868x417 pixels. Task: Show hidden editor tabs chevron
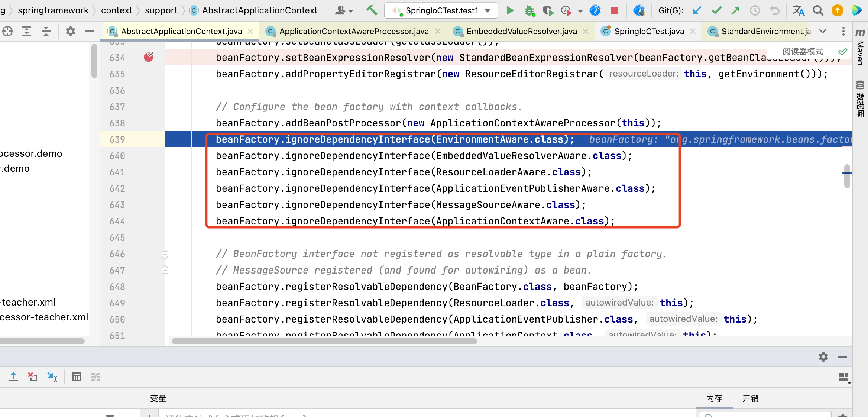823,31
